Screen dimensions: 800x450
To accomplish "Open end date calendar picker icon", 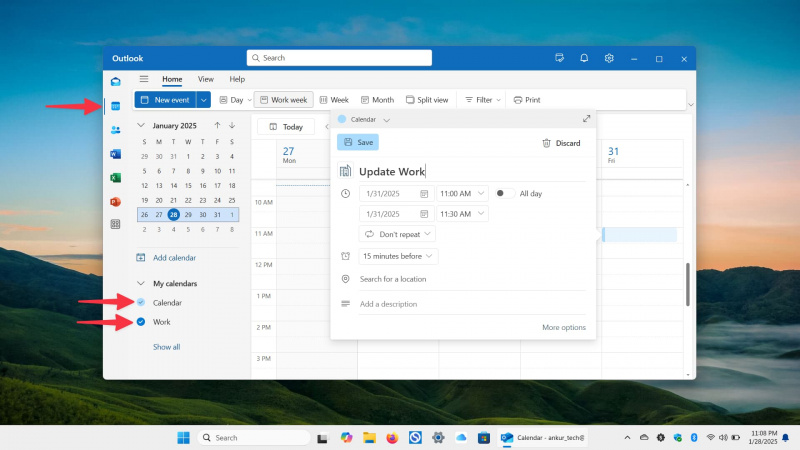I will [x=424, y=214].
